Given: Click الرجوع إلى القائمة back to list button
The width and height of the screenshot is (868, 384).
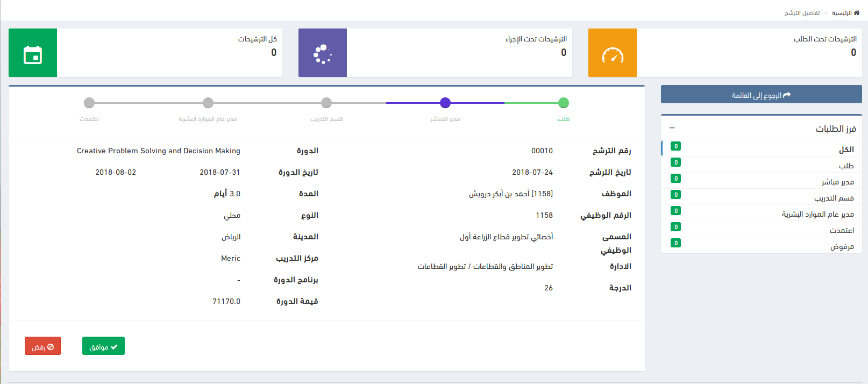Looking at the screenshot, I should point(761,95).
